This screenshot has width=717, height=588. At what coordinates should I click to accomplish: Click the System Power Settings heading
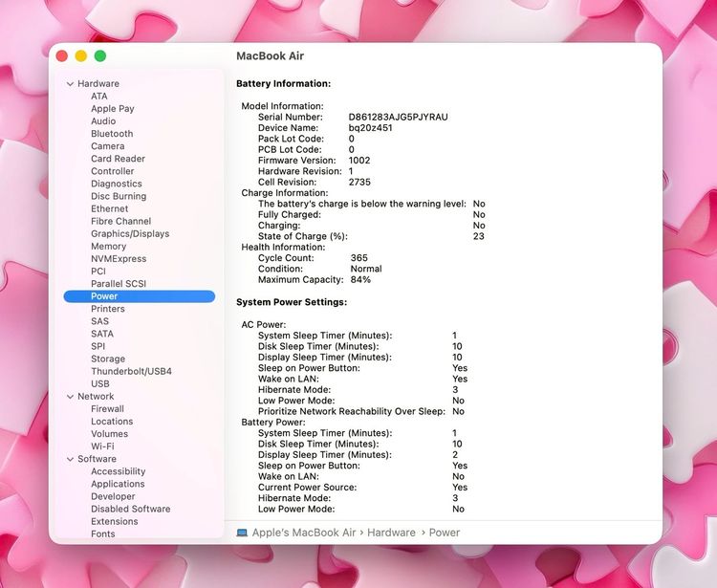point(292,302)
